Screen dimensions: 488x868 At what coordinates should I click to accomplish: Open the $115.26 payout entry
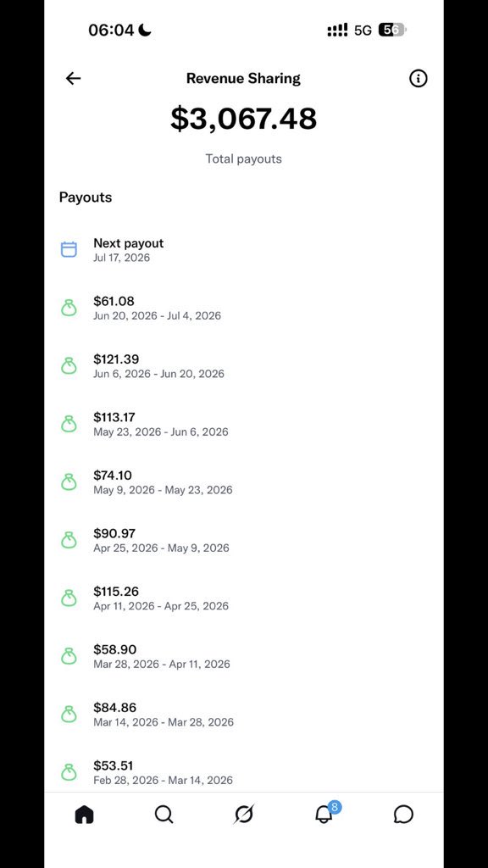point(244,598)
